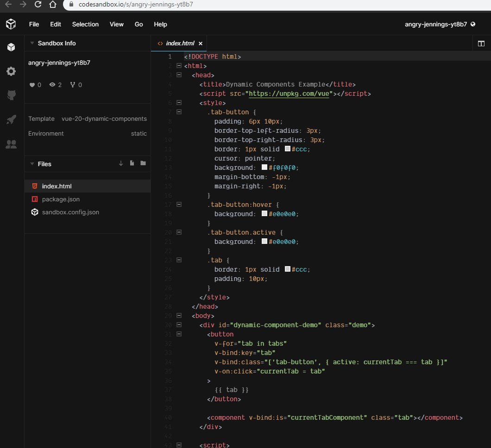The image size is (491, 448).
Task: Click the angry-jennings-yt8b7 title in header
Action: click(435, 24)
